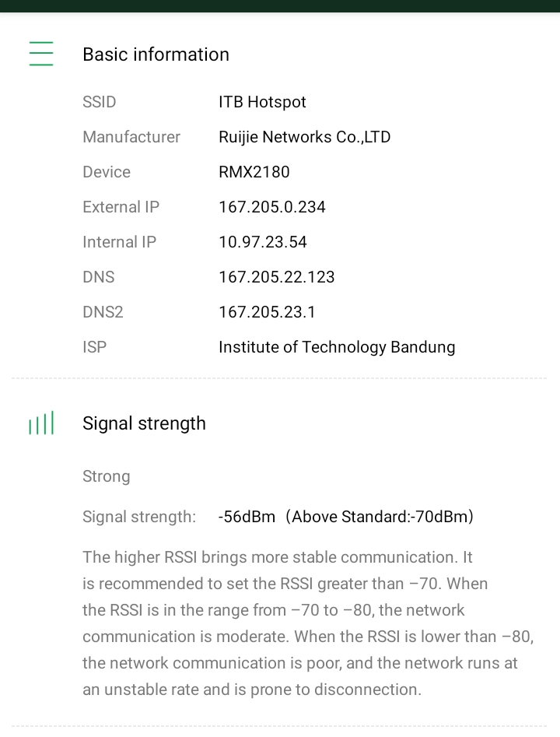The width and height of the screenshot is (560, 737).
Task: Click the Manufacturer field label
Action: 131,137
